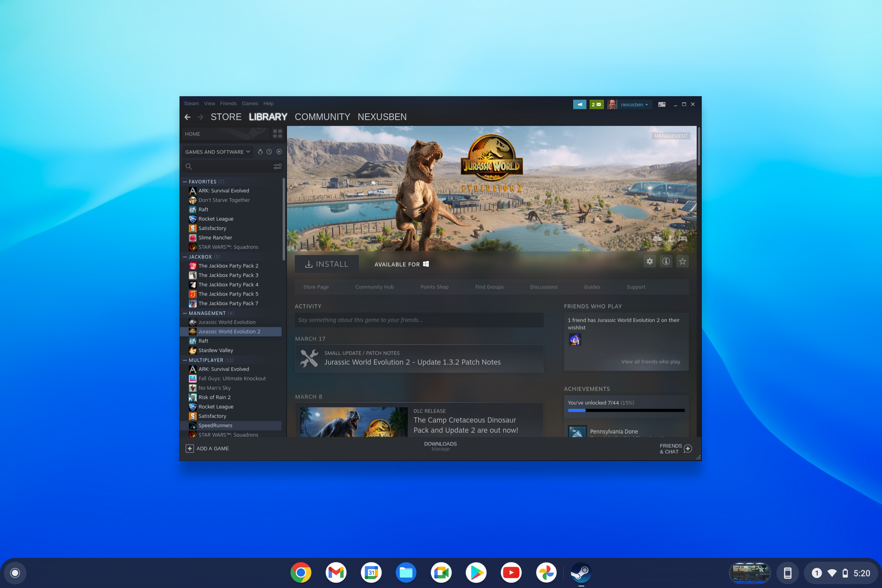Switch to grid view beside HOME
Image resolution: width=882 pixels, height=588 pixels.
pyautogui.click(x=278, y=134)
